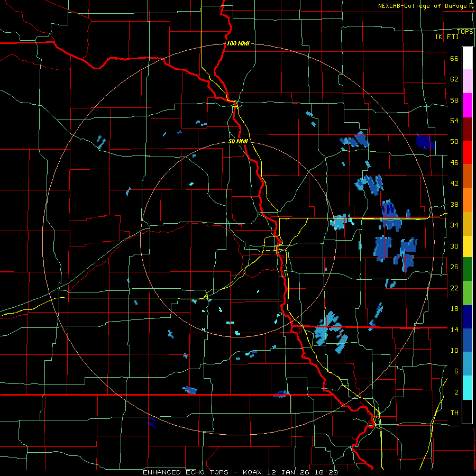
Task: Select the white legend color swatch
Action: point(467,58)
